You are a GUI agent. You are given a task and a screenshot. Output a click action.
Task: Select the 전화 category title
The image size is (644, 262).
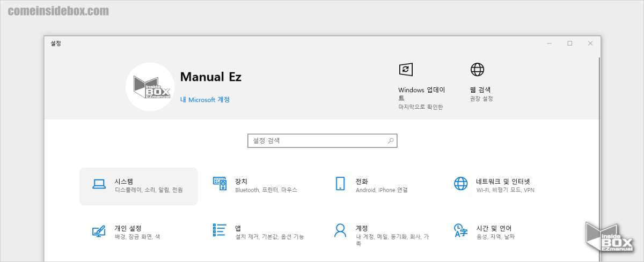click(362, 181)
